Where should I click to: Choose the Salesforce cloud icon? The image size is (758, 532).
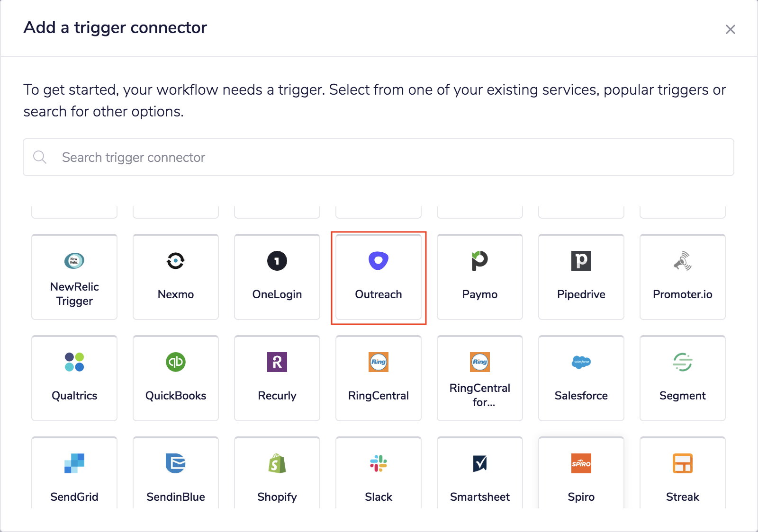(x=581, y=362)
